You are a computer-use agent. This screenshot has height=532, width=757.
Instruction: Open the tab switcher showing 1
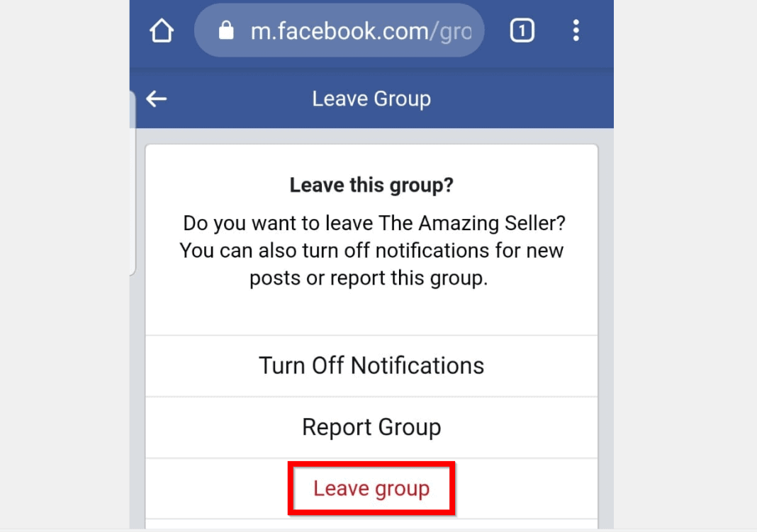click(x=522, y=31)
